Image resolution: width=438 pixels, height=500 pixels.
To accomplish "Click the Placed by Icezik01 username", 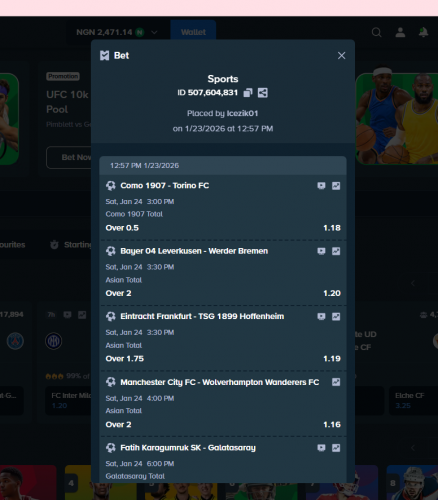I will [x=243, y=113].
